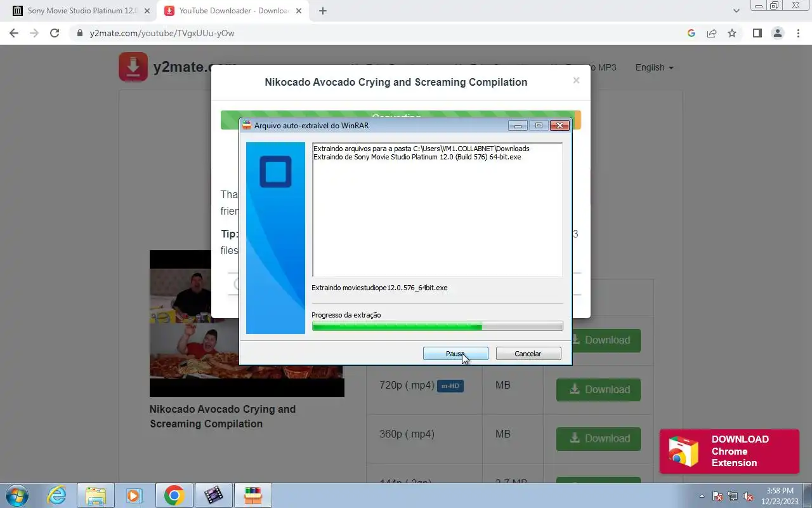Click the muted volume tray icon

pos(748,496)
